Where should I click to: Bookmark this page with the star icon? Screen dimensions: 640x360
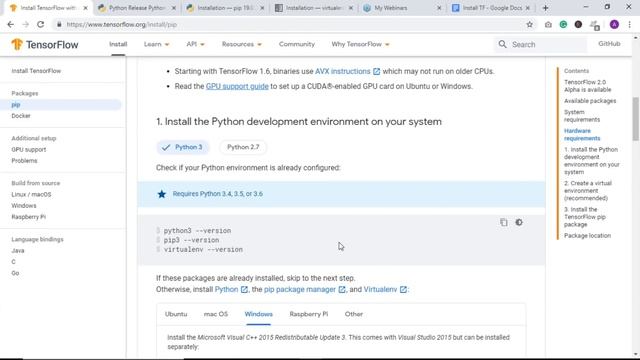tap(529, 24)
